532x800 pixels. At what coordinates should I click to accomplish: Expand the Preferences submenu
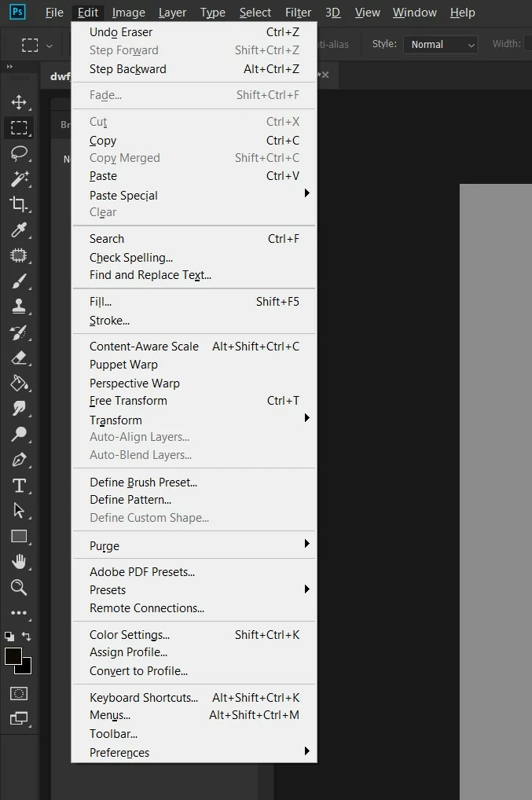coord(194,753)
